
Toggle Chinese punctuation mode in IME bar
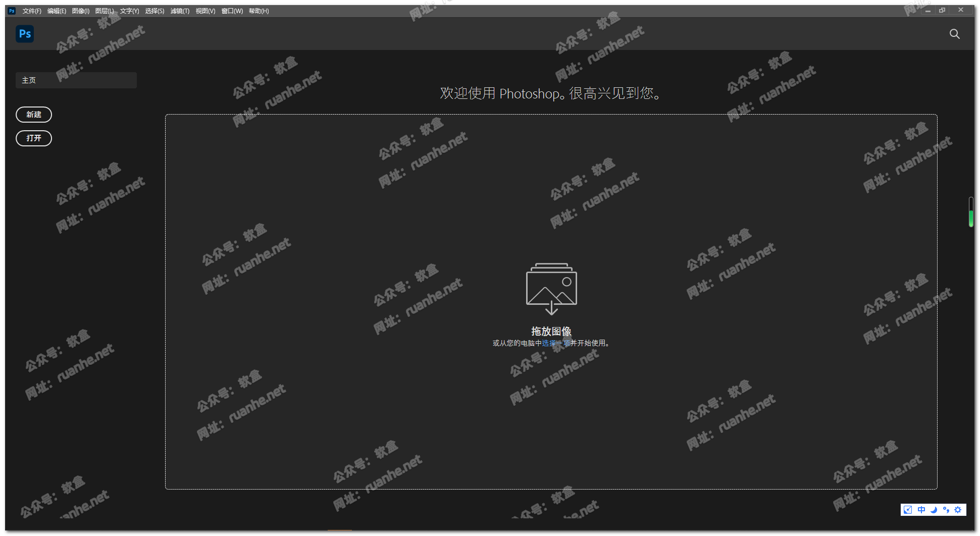[946, 510]
